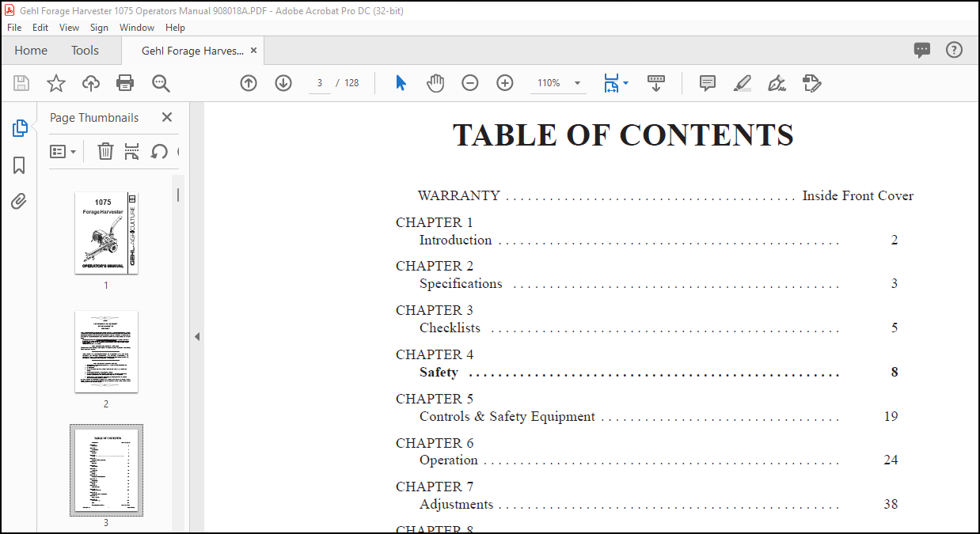
Task: Switch to the Home tab
Action: point(31,50)
